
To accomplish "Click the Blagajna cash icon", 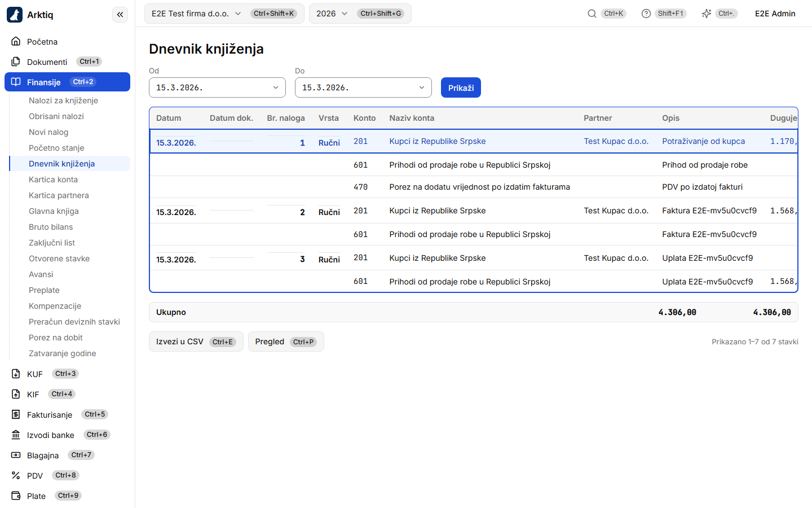I will click(x=16, y=455).
